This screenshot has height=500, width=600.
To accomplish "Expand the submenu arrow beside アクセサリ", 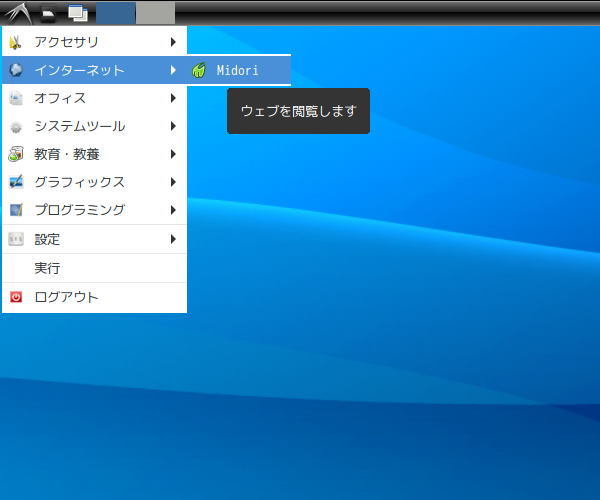I will [x=173, y=42].
